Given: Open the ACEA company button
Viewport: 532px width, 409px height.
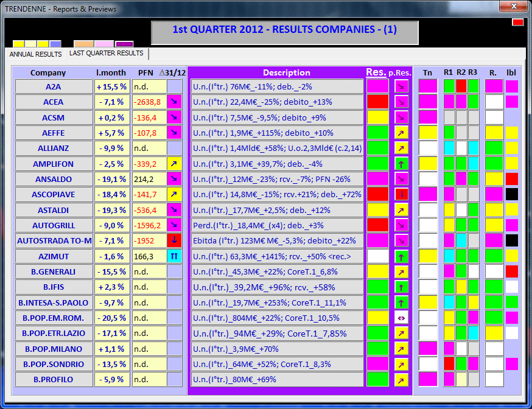Looking at the screenshot, I should pyautogui.click(x=54, y=102).
